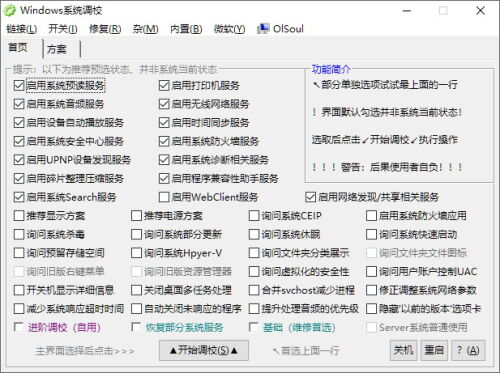Check 询问用户账户控制UAC
This screenshot has height=373, width=500.
[x=371, y=271]
